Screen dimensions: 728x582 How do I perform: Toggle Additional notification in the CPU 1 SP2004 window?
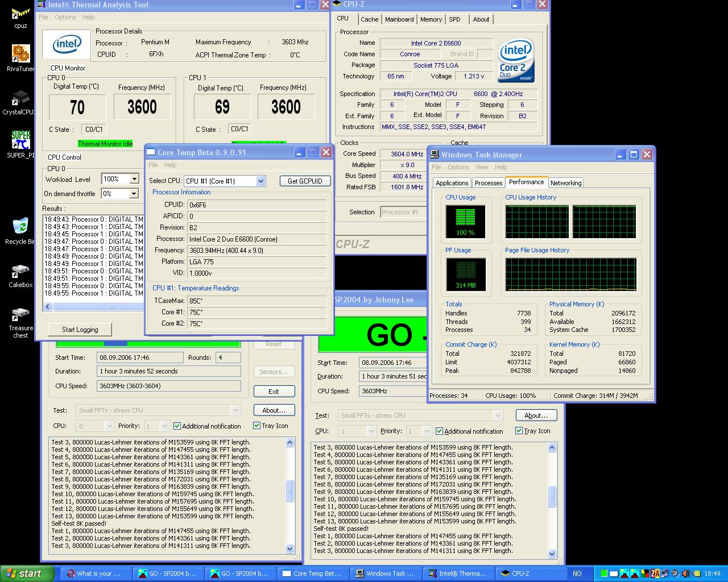click(469, 431)
